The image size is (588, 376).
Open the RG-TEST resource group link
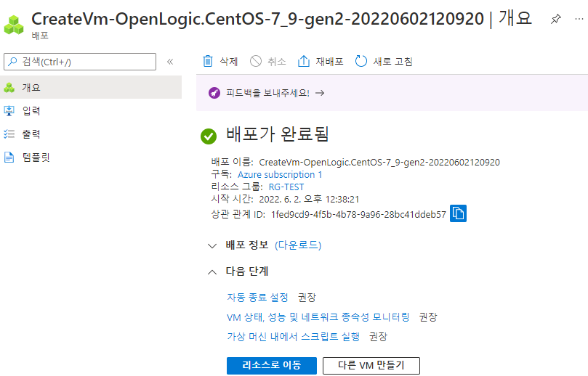(x=286, y=187)
